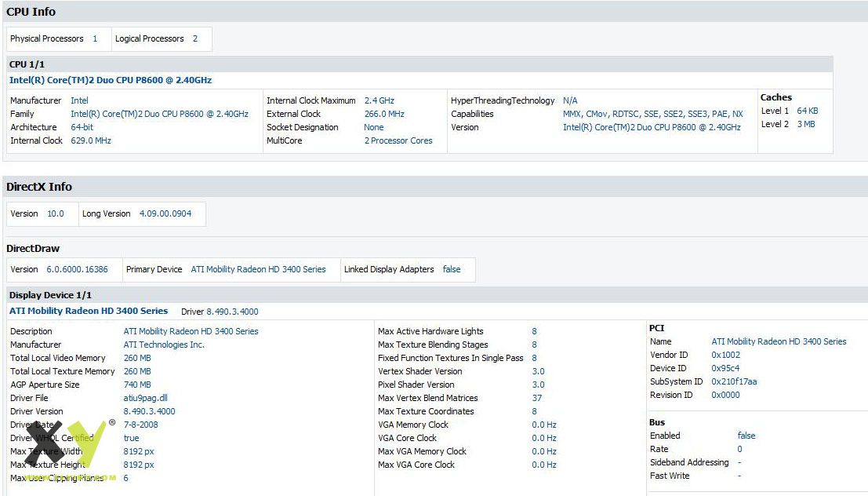Click Total Local Texture Memory '260 MB'
Screen dimensions: 868x496
tap(136, 371)
